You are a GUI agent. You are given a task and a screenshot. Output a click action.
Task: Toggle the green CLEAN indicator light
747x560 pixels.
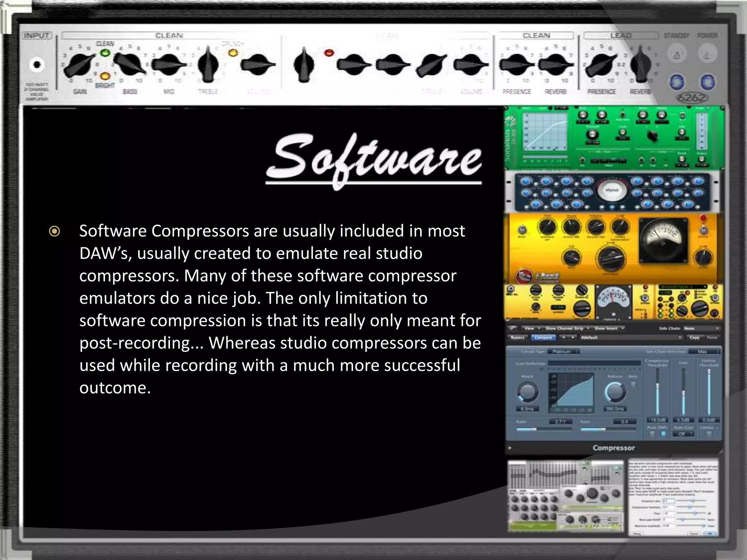105,52
